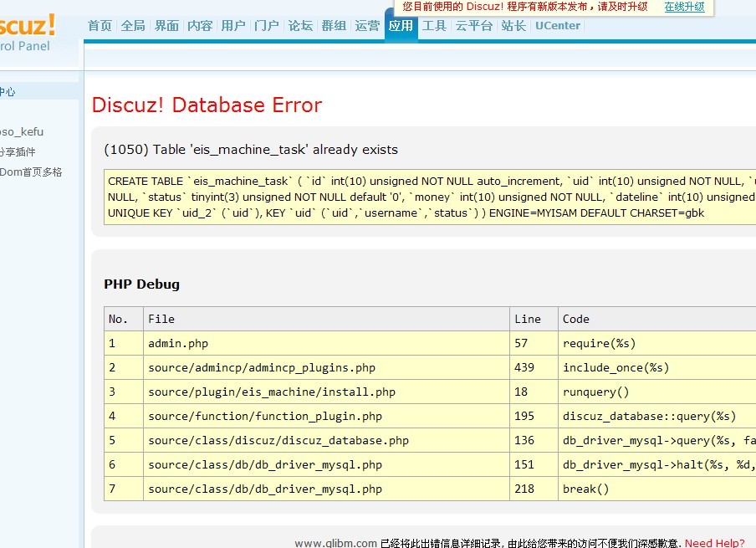The height and width of the screenshot is (548, 756).
Task: Open the 内容 content section
Action: [x=199, y=25]
